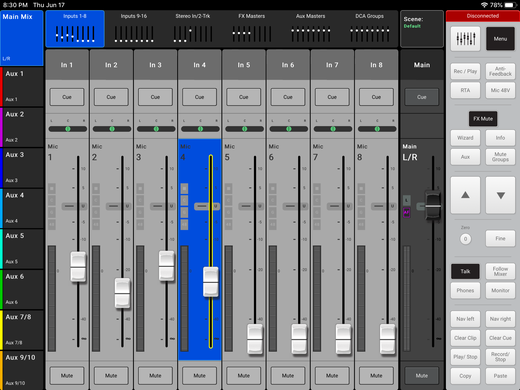
Task: Click the Nav left button
Action: pyautogui.click(x=465, y=319)
